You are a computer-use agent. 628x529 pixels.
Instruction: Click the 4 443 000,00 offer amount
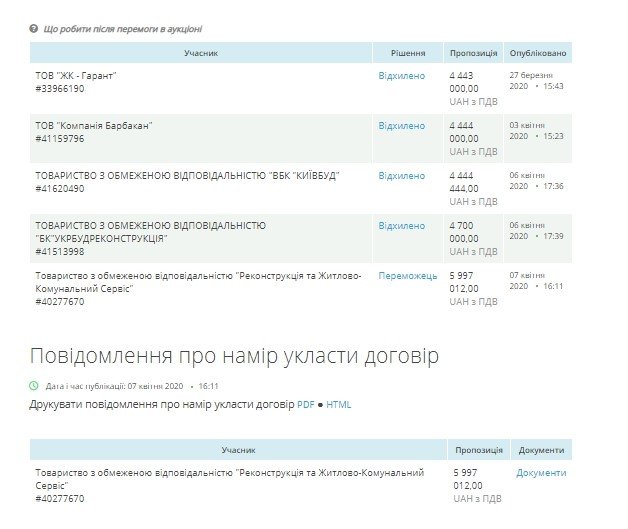[464, 82]
